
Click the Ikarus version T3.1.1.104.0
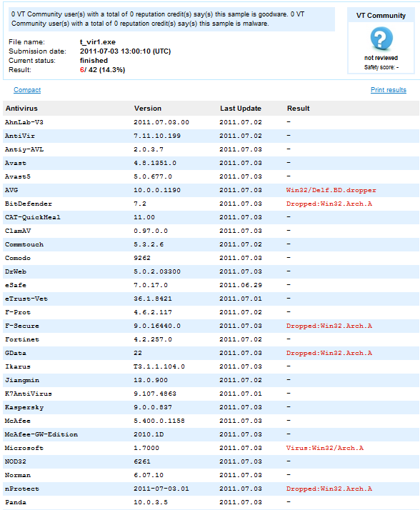click(x=159, y=367)
